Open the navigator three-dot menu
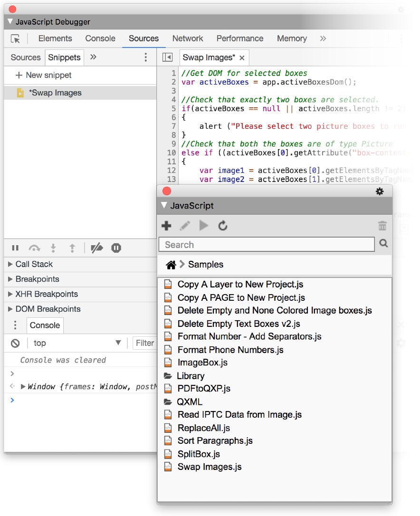 [145, 57]
